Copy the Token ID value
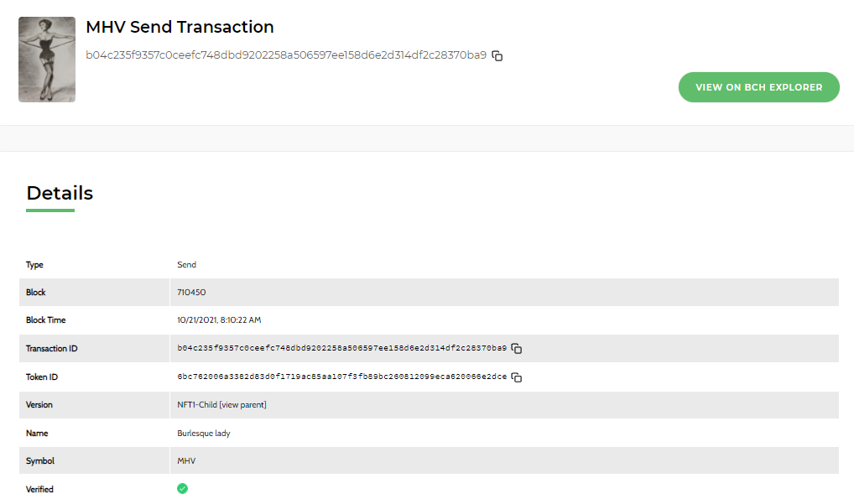This screenshot has height=504, width=854. click(516, 377)
